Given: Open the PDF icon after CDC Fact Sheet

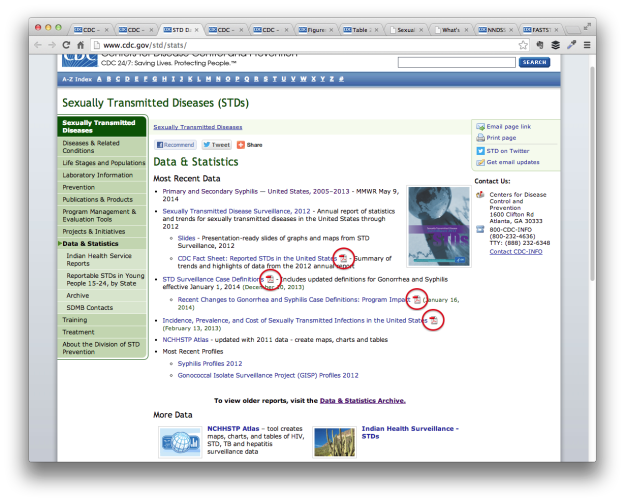Looking at the screenshot, I should [343, 258].
